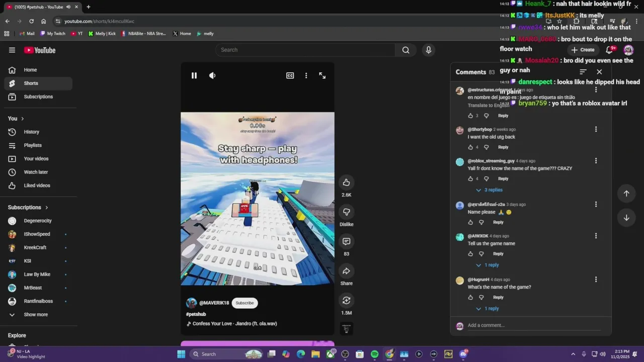
Task: Open Spotify from the taskbar
Action: [x=374, y=354]
